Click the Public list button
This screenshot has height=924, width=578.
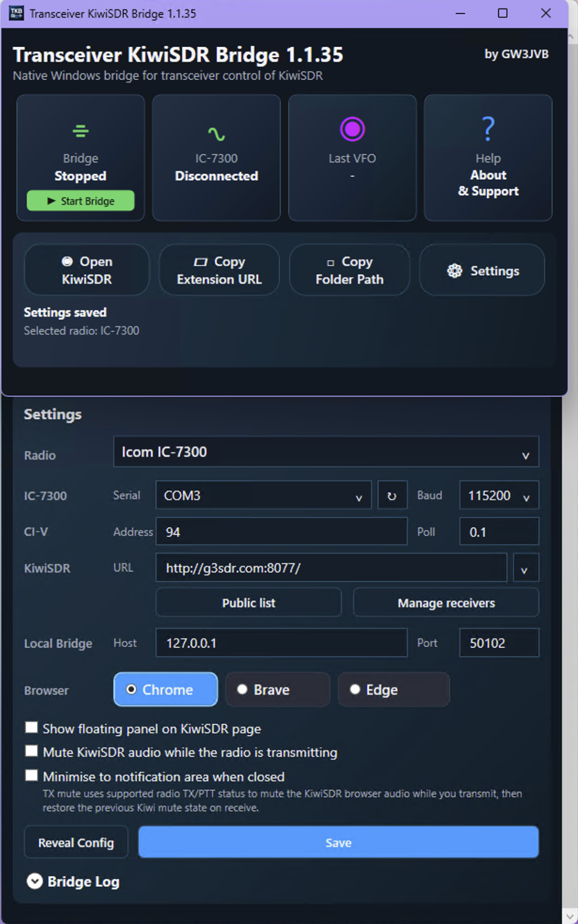tap(249, 603)
